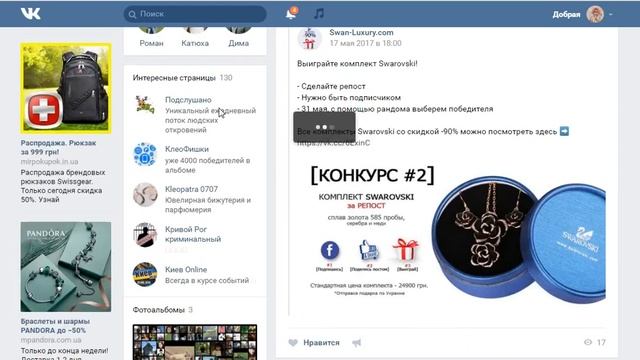
Task: Open the photo album collage thumbnail
Action: point(195,342)
